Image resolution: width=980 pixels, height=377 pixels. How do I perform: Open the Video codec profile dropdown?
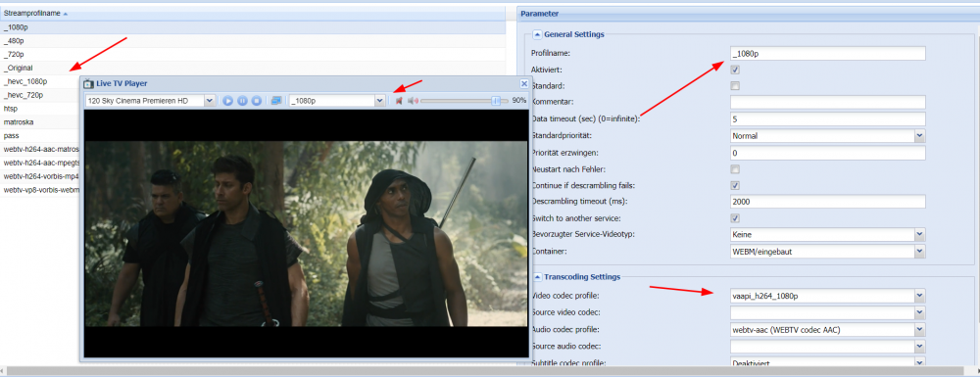(x=919, y=296)
